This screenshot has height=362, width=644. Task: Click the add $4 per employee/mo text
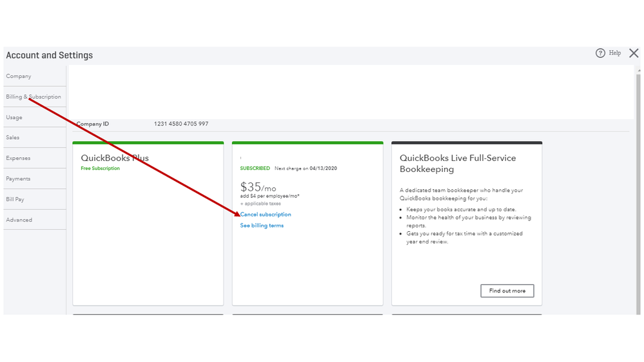[270, 196]
